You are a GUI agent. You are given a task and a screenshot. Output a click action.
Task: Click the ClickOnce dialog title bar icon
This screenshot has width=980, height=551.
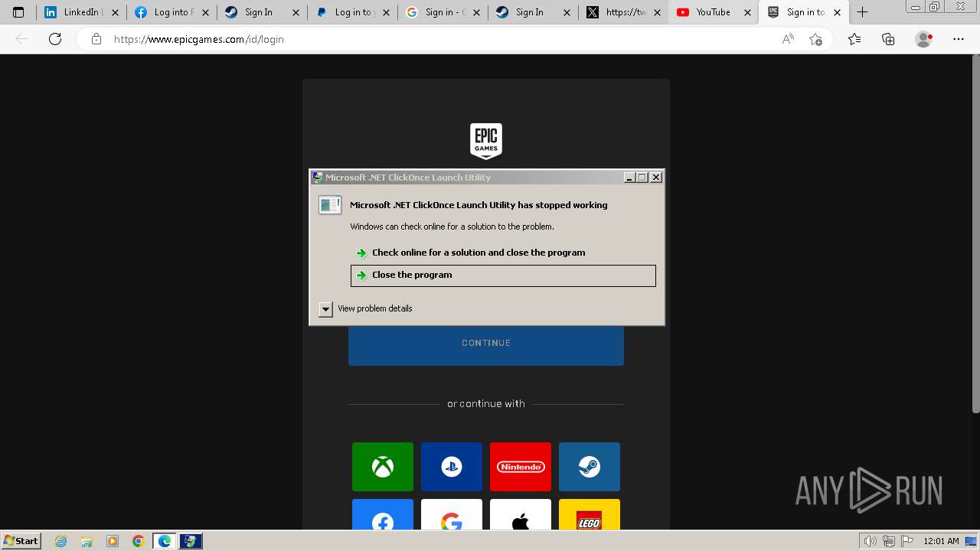click(318, 177)
